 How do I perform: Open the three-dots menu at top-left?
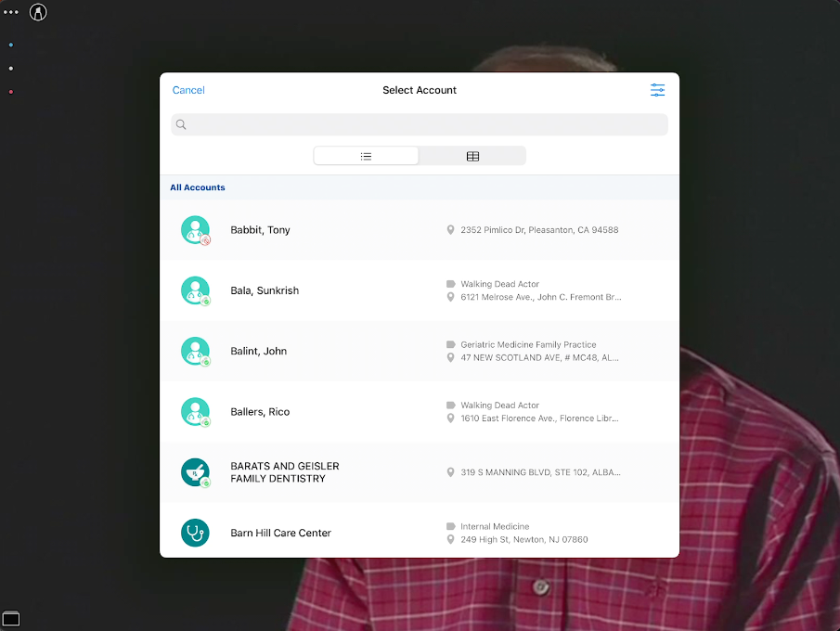click(11, 12)
